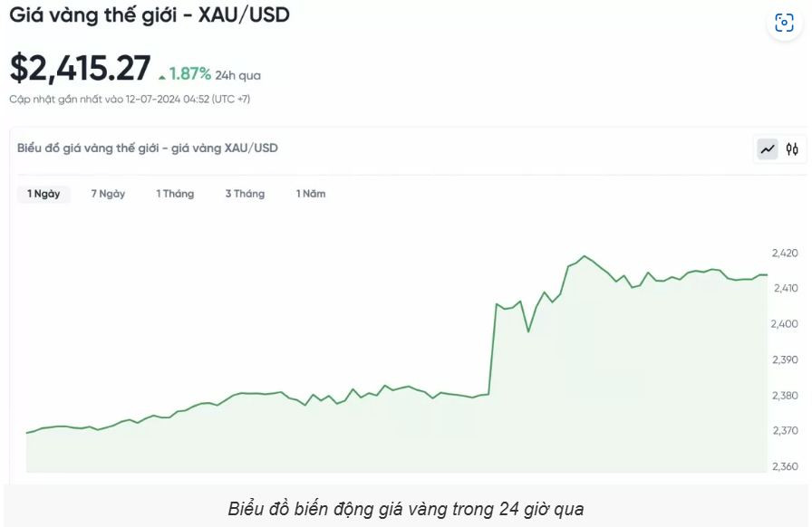Click the last update timestamp text
The image size is (812, 527).
pyautogui.click(x=130, y=99)
